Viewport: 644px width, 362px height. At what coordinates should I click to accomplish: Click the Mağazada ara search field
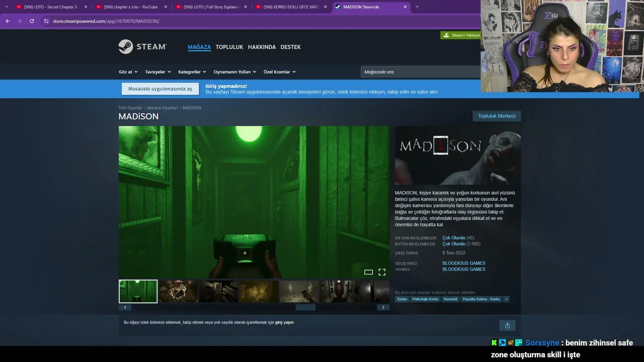coord(421,72)
